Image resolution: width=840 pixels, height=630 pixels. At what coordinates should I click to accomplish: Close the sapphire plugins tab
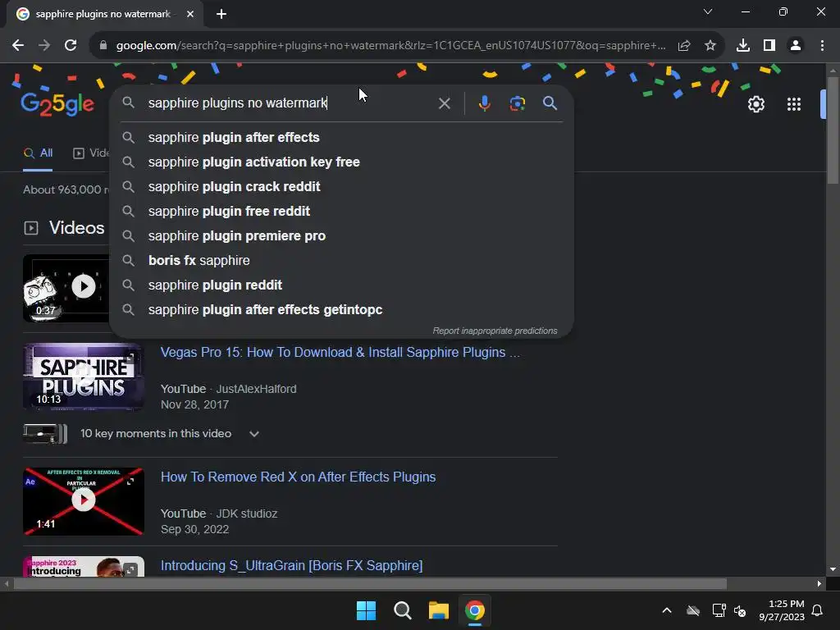click(x=190, y=14)
